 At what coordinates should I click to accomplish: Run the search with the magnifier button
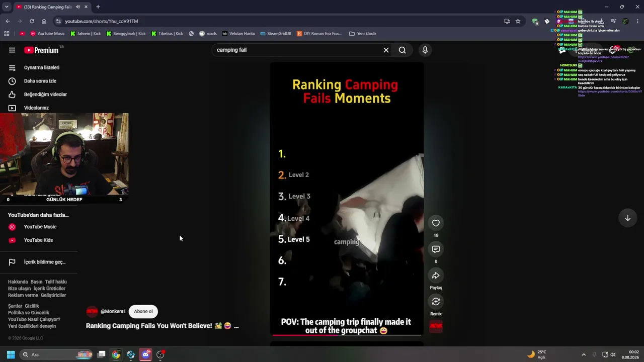point(403,50)
